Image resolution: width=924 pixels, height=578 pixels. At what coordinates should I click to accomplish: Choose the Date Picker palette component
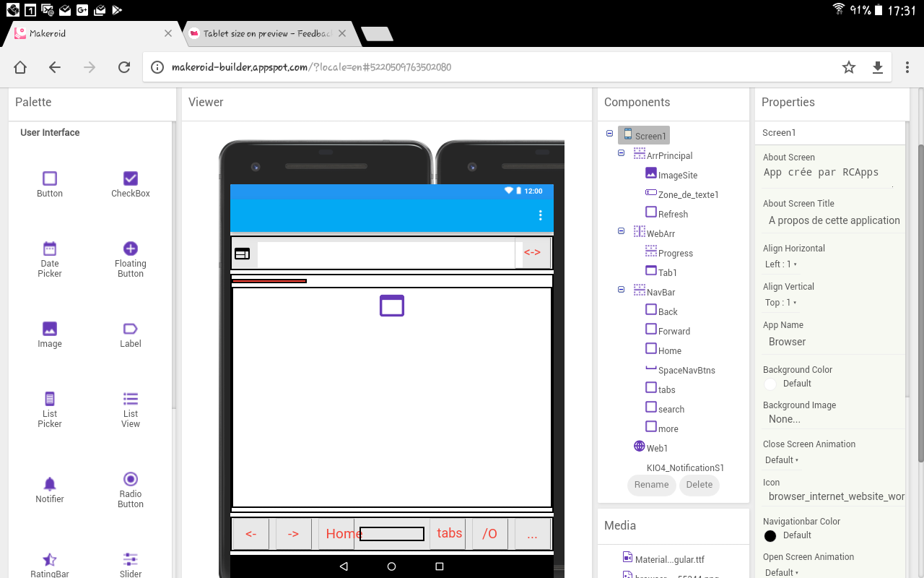[x=50, y=259]
